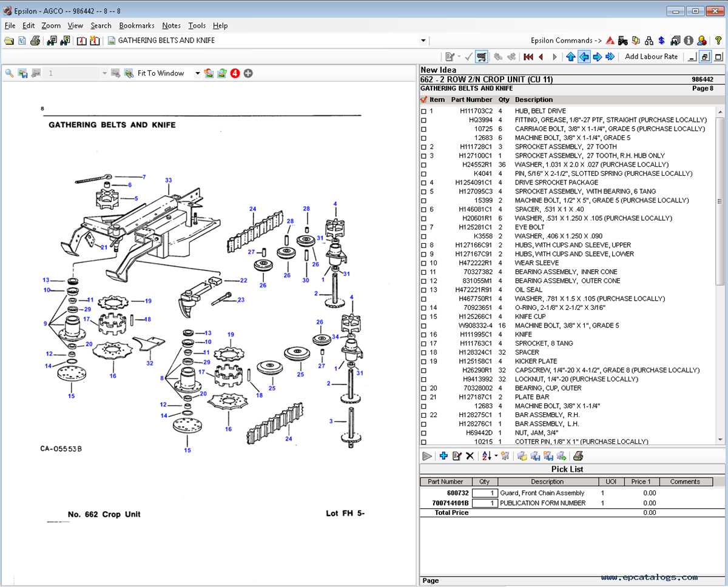
Task: Click the second binoculars search icon
Action: coord(64,41)
